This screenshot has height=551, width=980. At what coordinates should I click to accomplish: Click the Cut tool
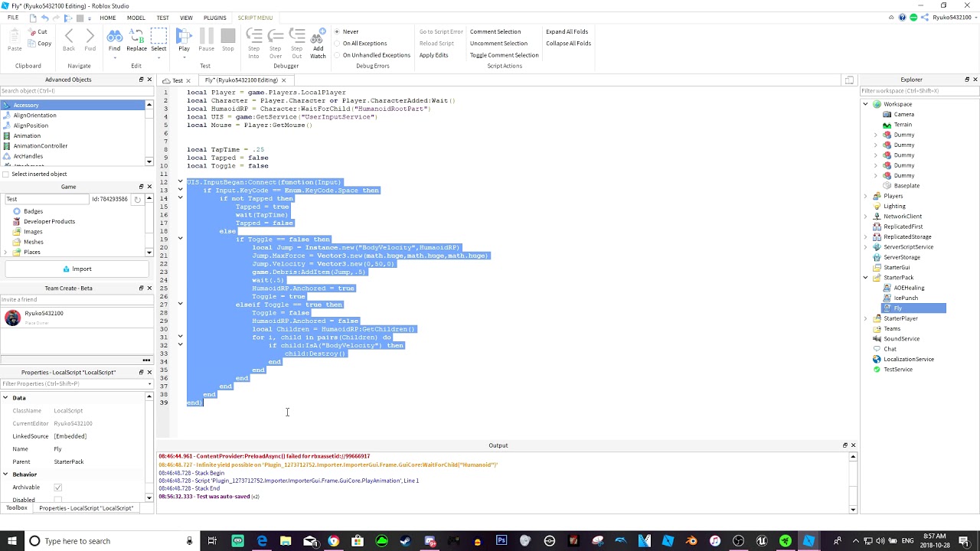point(38,32)
